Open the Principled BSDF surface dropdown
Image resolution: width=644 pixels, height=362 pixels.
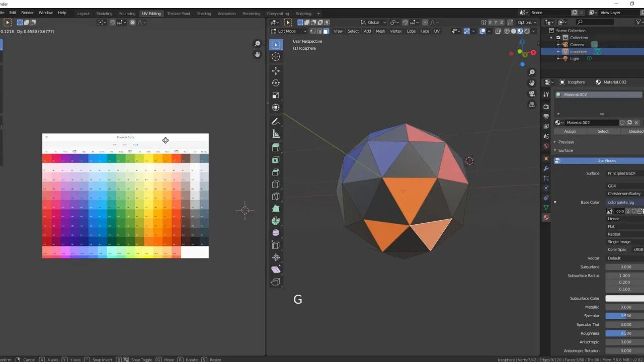pos(624,173)
